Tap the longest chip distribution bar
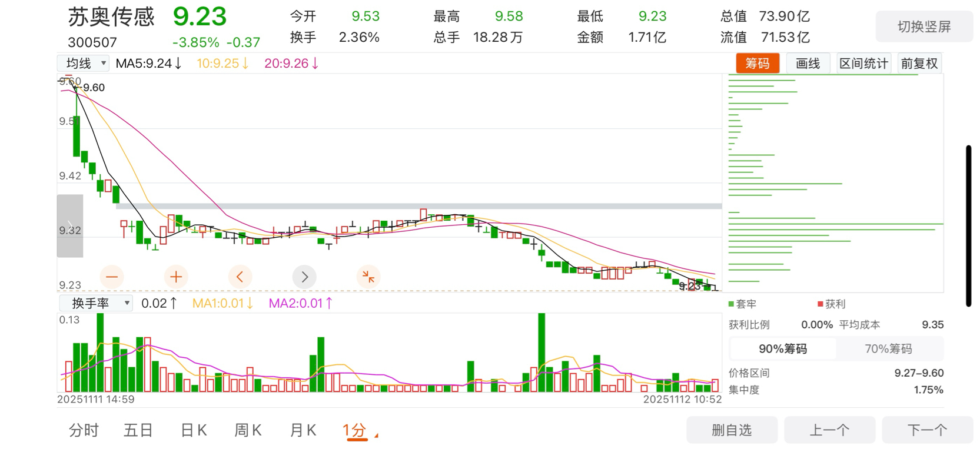Viewport: 980px width, 452px height. [x=836, y=224]
